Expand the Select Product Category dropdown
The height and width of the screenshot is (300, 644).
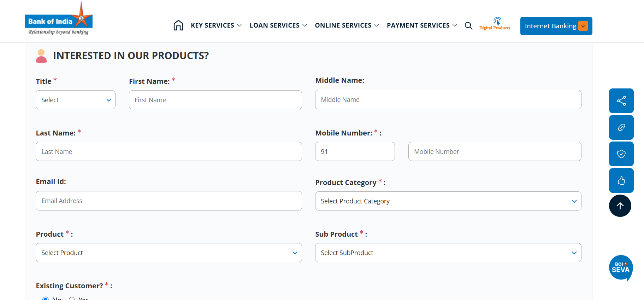click(448, 201)
